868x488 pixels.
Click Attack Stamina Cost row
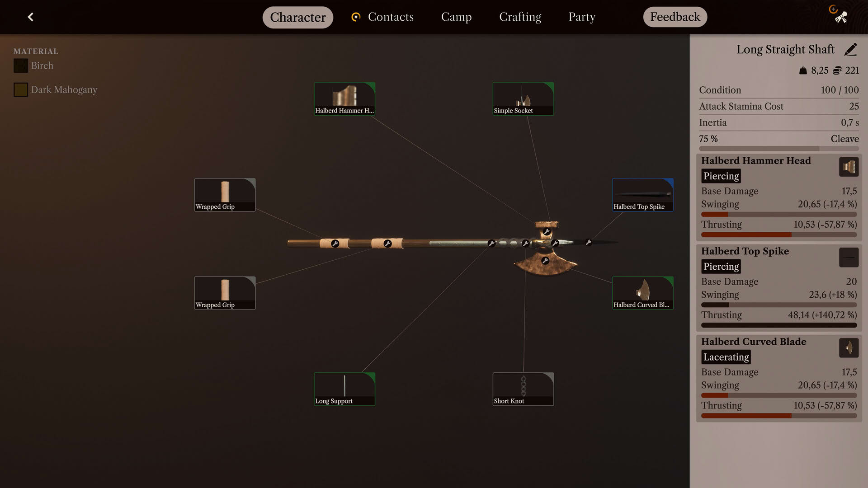[778, 106]
